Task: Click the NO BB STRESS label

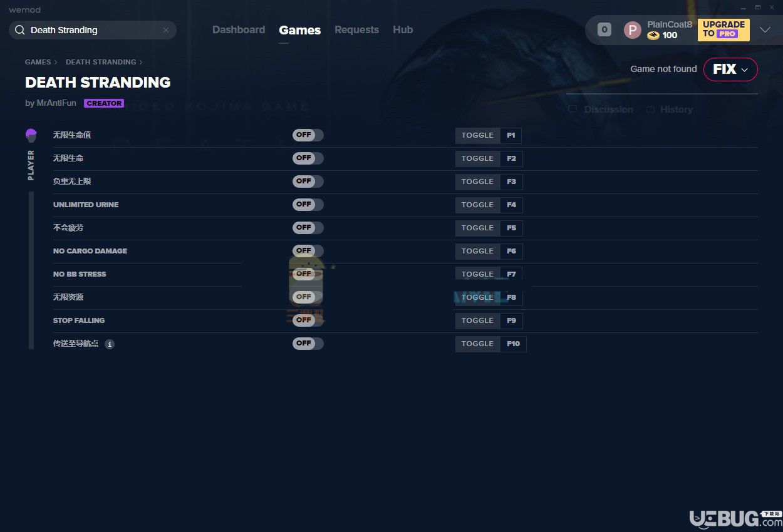Action: pos(80,274)
